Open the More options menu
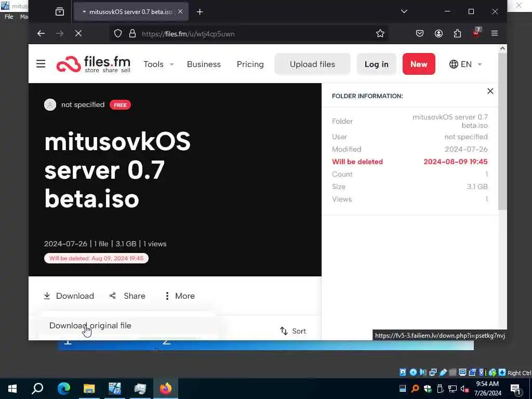Image resolution: width=532 pixels, height=399 pixels. coord(179,296)
